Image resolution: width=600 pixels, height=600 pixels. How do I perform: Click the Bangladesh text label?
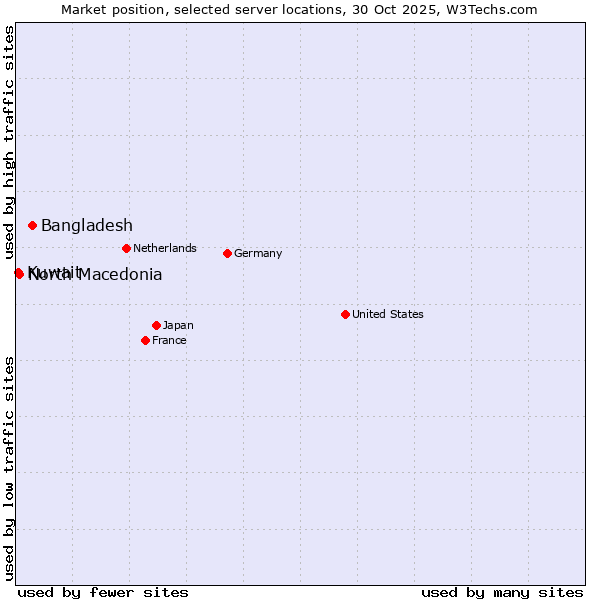86,226
